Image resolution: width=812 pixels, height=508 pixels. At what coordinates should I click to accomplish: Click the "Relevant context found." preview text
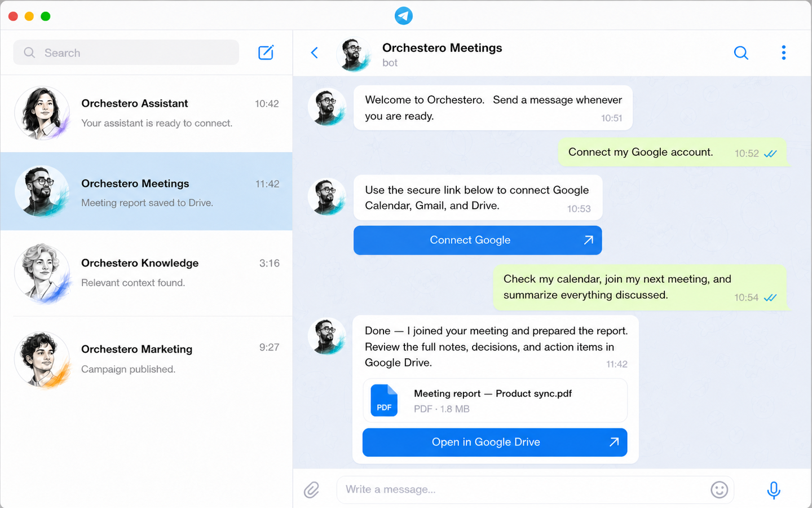[x=133, y=283]
